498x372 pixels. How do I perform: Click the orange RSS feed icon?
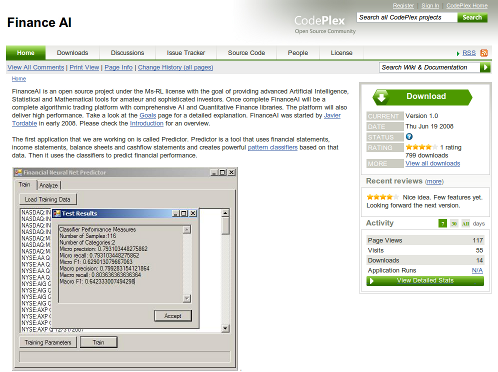484,53
